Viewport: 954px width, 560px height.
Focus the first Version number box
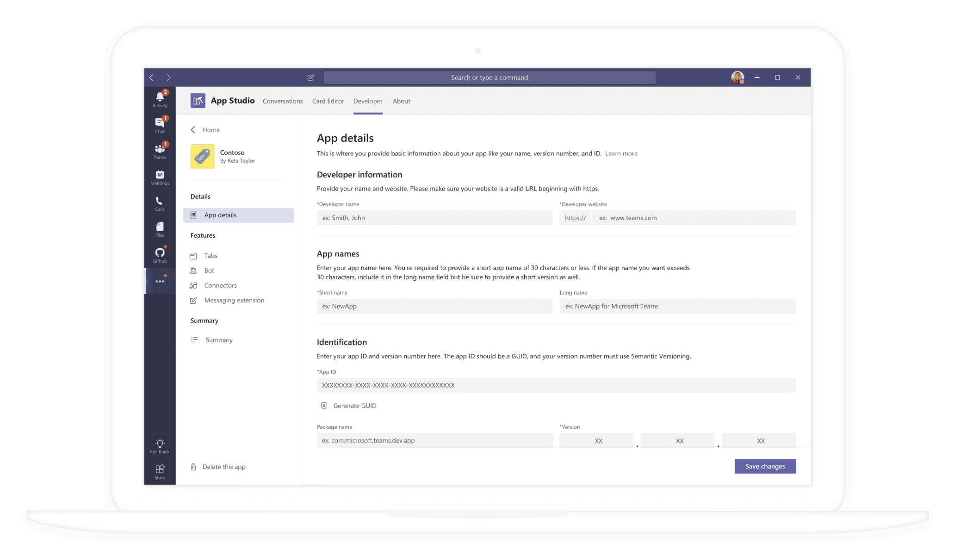[597, 440]
